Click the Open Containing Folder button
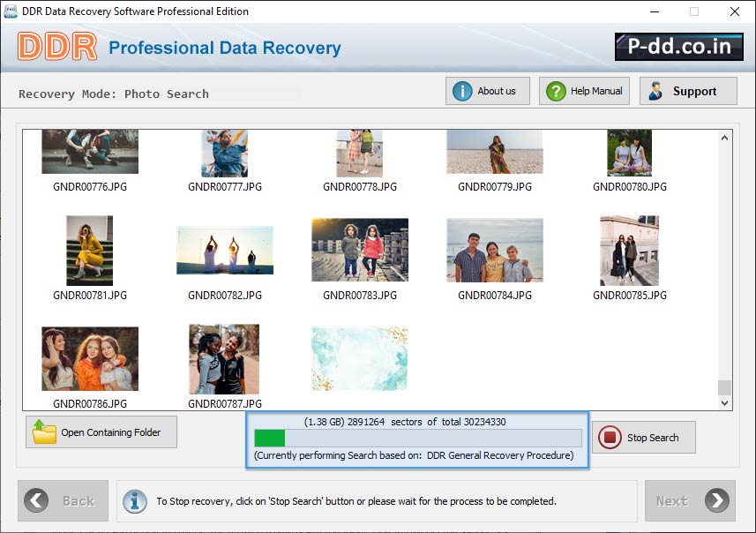 click(101, 432)
